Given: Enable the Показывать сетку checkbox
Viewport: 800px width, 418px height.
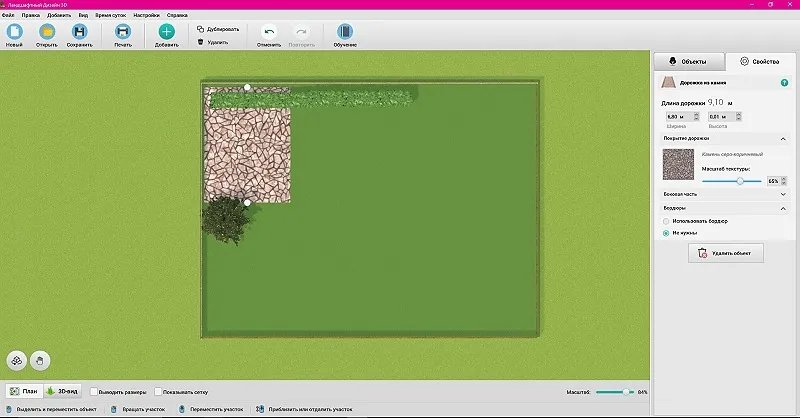Looking at the screenshot, I should [x=158, y=392].
